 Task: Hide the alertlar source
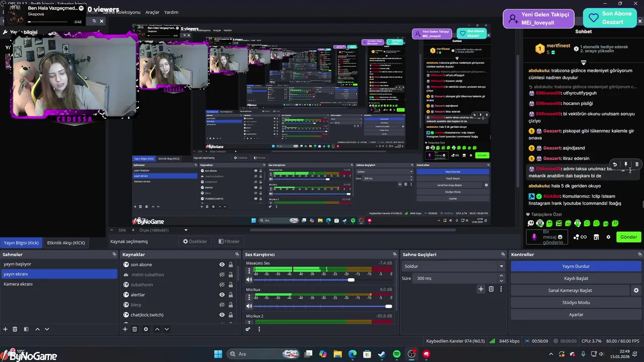pyautogui.click(x=222, y=295)
